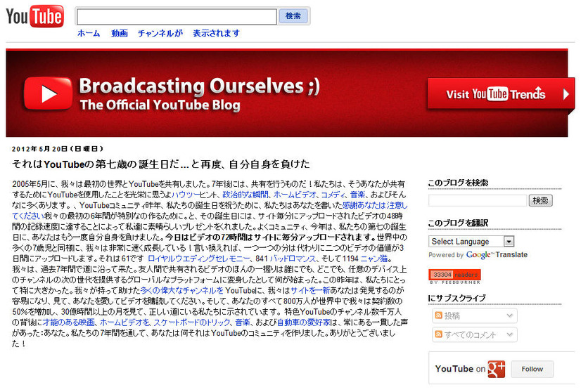Click the Broadcasting Ourselves blog title
The width and height of the screenshot is (581, 392).
[199, 86]
